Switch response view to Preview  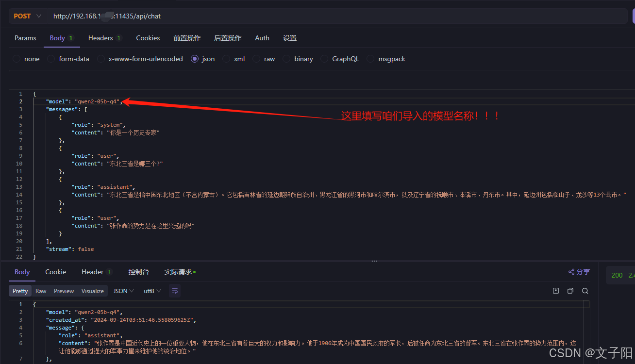tap(64, 291)
